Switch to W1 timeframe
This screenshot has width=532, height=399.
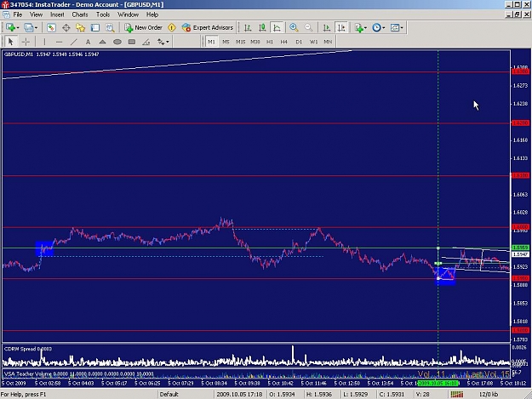click(x=313, y=42)
